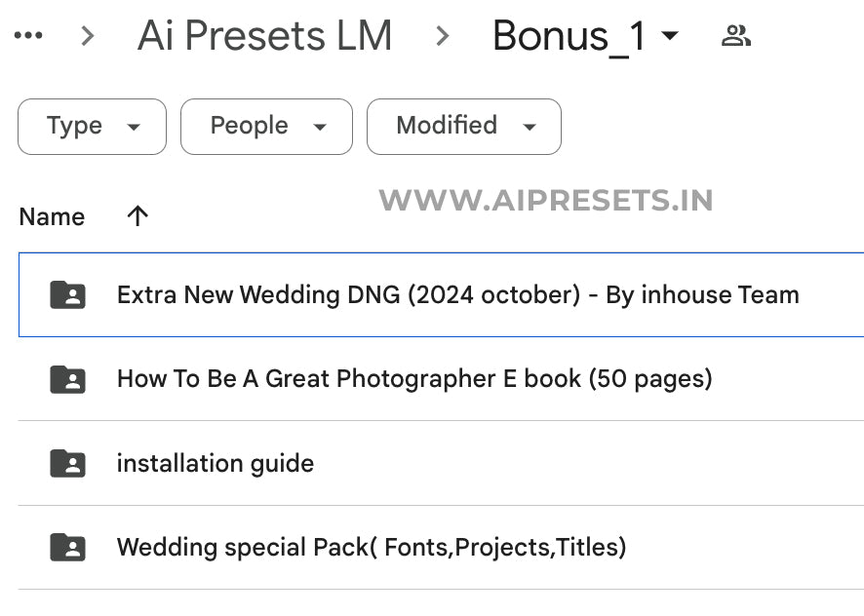Click the folder icon of How To Be A Great Photographer

pyautogui.click(x=67, y=379)
